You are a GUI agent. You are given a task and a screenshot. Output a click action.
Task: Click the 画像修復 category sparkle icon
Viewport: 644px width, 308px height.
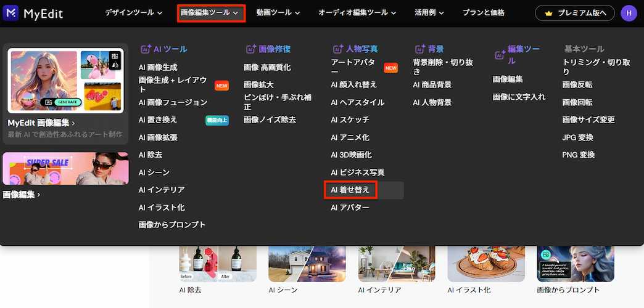251,49
